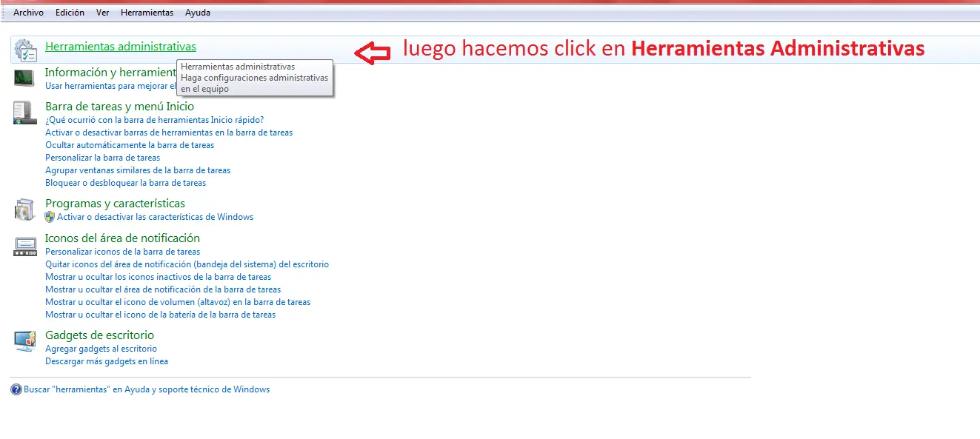Screen dimensions: 980x439
Task: Click Activar o desactivar las características de Windows
Action: point(156,217)
